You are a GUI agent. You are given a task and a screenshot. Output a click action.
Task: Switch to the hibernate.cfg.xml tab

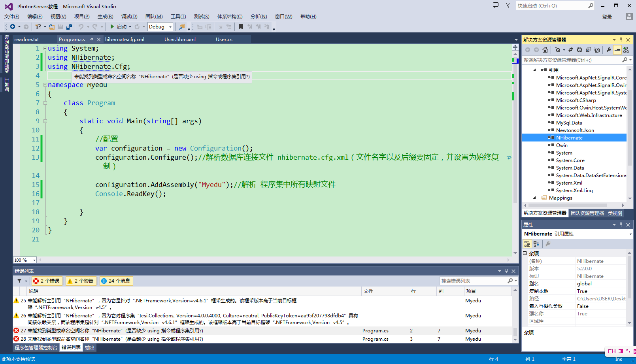coord(125,39)
